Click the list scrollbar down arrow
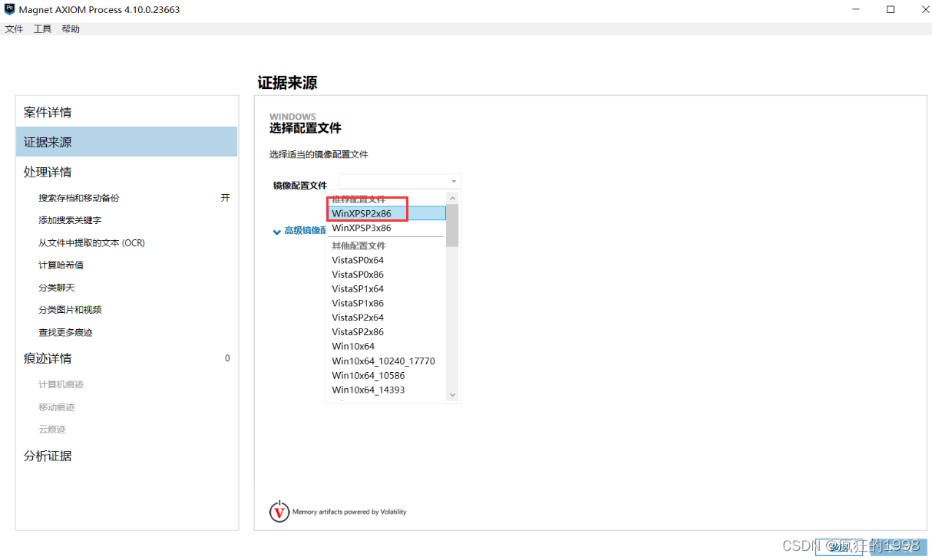Image resolution: width=932 pixels, height=560 pixels. (x=452, y=395)
